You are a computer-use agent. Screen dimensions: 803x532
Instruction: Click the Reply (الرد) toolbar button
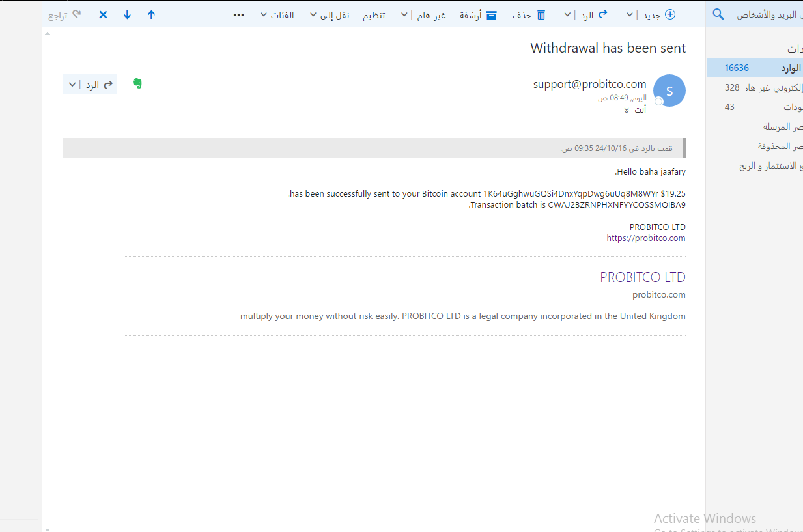coord(595,14)
